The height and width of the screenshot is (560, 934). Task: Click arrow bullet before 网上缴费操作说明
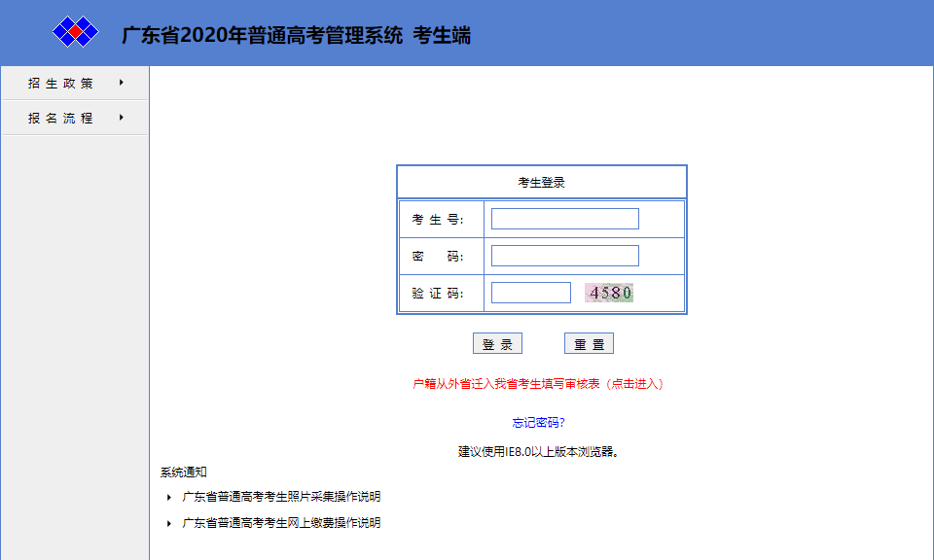pyautogui.click(x=169, y=523)
